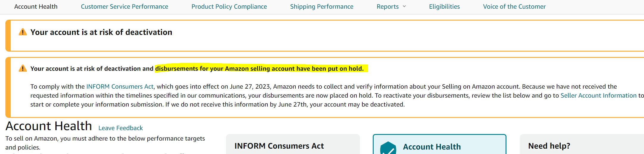644x154 pixels.
Task: Click the Account Health card title
Action: click(432, 147)
